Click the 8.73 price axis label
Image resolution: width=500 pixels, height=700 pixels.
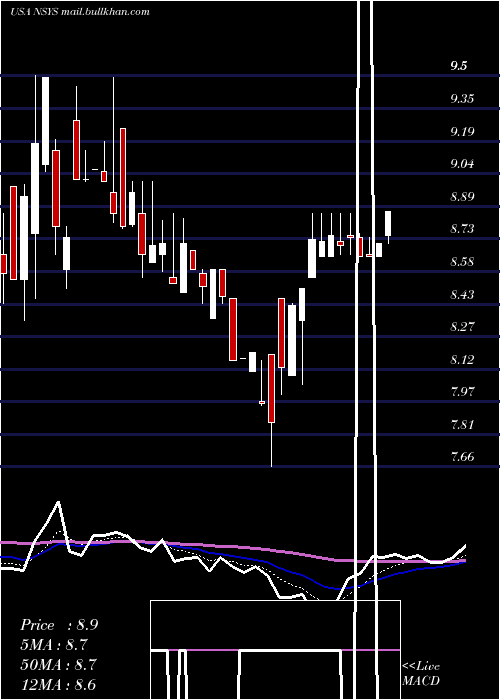[x=462, y=229]
